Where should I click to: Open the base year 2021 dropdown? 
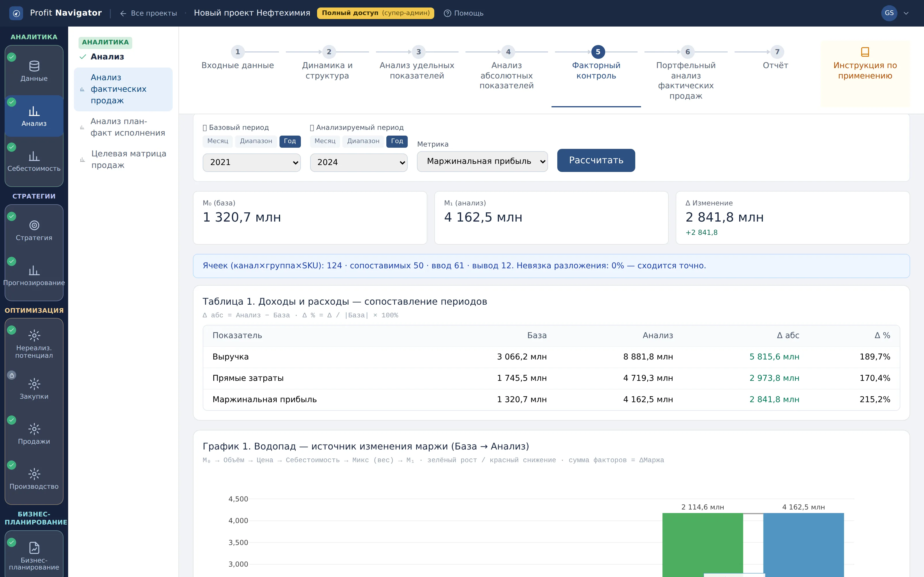pos(252,162)
